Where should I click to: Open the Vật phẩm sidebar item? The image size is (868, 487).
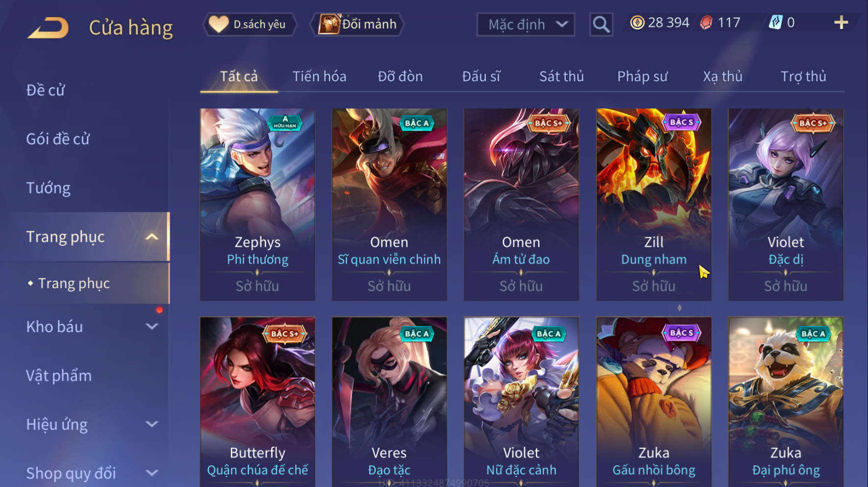pyautogui.click(x=59, y=376)
